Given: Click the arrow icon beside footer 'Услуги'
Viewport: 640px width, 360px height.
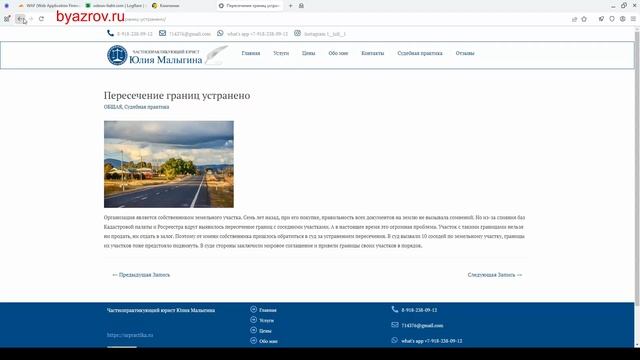Looking at the screenshot, I should (x=253, y=320).
